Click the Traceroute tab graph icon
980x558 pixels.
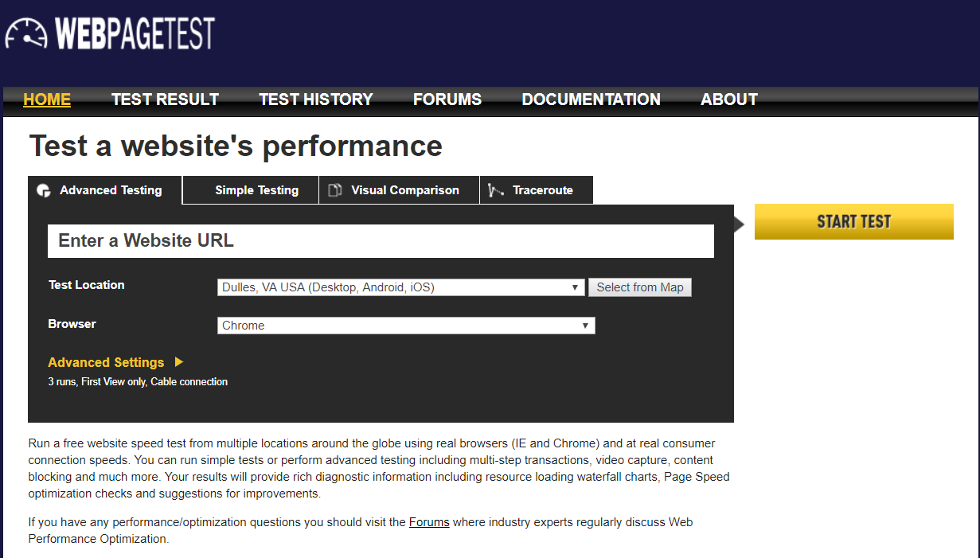[496, 190]
